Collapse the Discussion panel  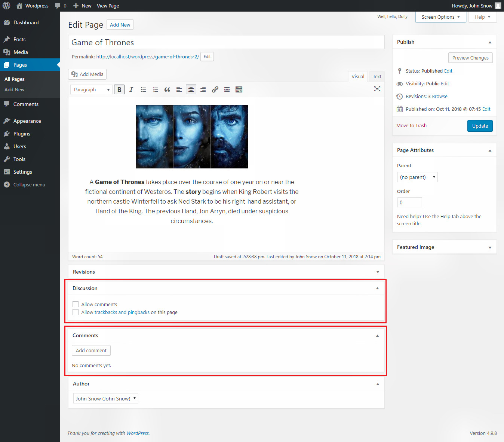pos(377,288)
